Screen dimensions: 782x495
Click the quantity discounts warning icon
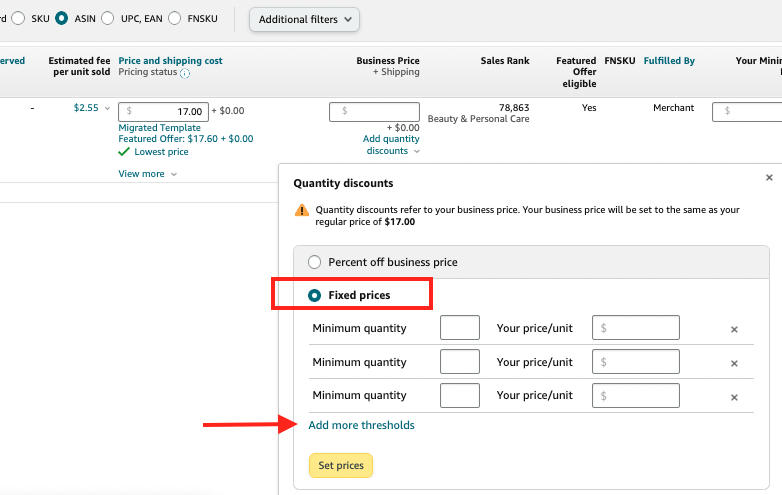[x=302, y=210]
